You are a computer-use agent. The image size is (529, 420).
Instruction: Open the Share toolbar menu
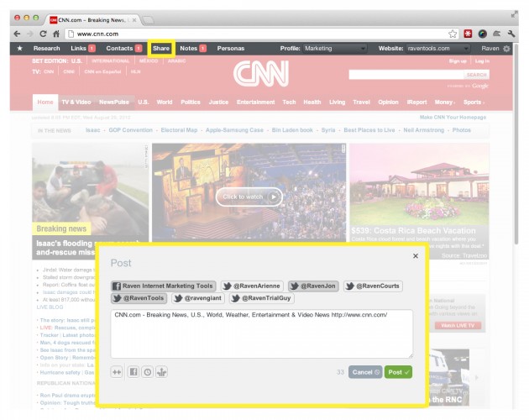coord(161,48)
